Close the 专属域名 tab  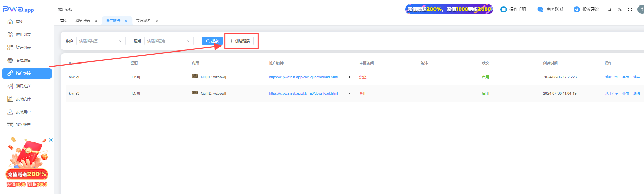pyautogui.click(x=157, y=21)
